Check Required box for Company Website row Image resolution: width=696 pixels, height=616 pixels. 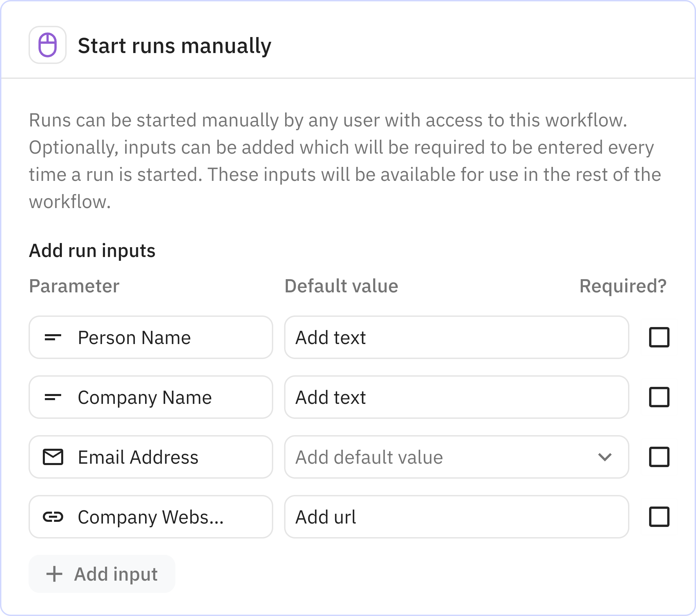pyautogui.click(x=659, y=517)
